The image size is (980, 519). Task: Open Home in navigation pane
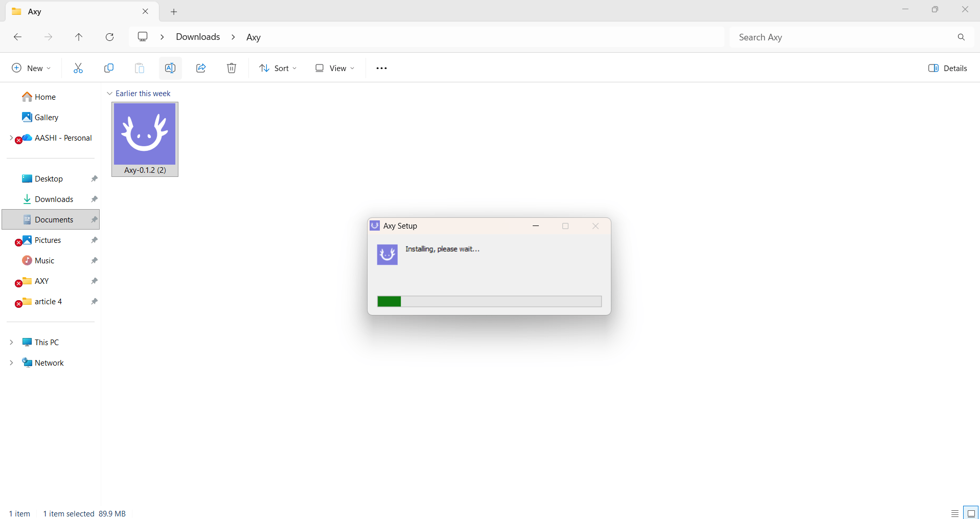(x=39, y=97)
